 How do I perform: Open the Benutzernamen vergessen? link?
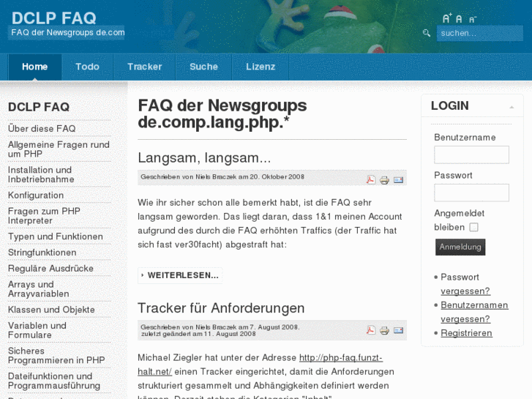point(474,312)
